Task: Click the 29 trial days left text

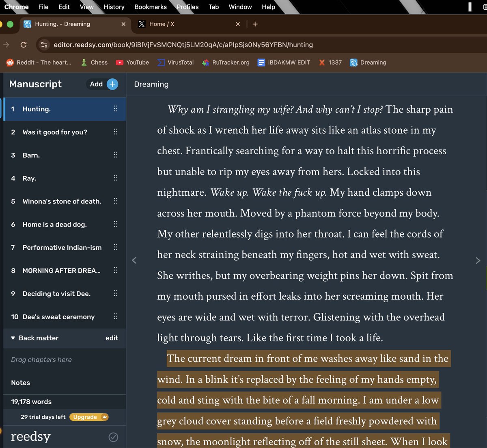Action: pyautogui.click(x=43, y=417)
